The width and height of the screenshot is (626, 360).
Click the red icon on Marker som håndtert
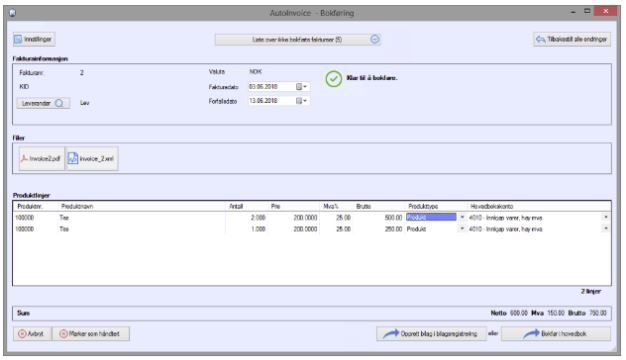click(x=63, y=334)
